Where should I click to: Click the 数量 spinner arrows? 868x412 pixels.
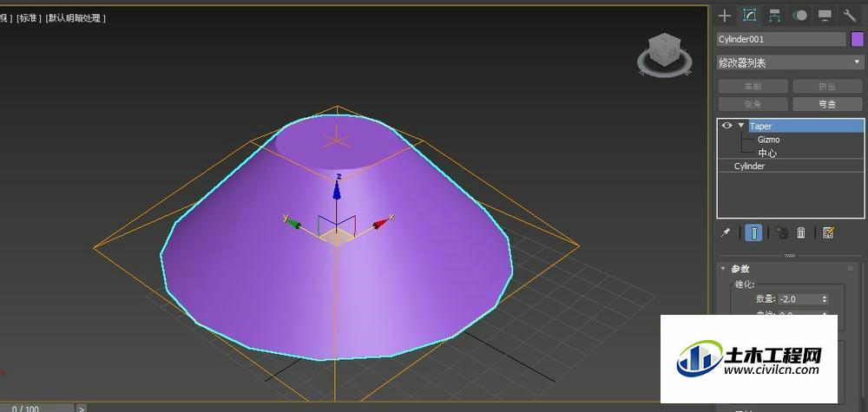click(825, 298)
